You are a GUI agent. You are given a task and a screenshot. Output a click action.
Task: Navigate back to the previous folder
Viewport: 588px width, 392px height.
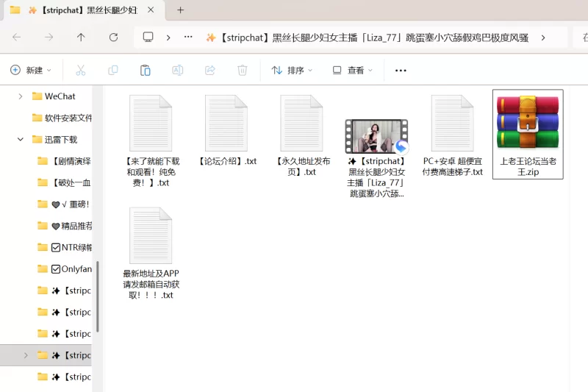pyautogui.click(x=16, y=37)
